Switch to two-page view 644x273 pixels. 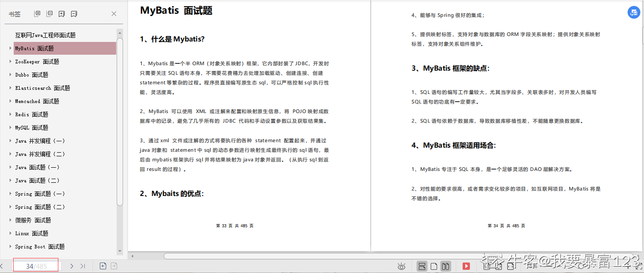click(446, 266)
